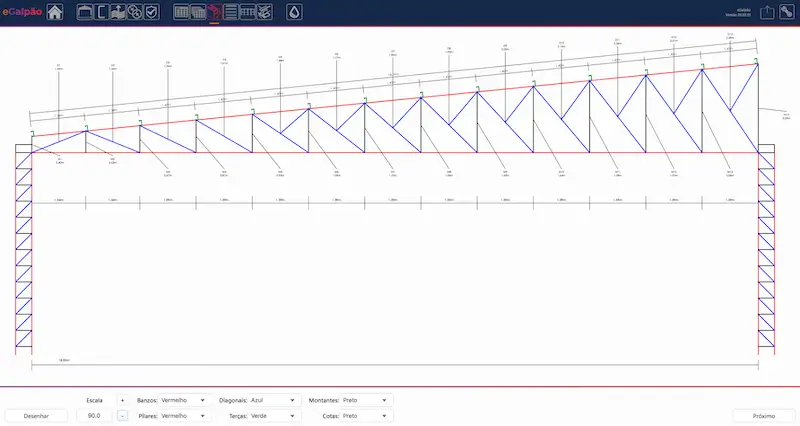The height and width of the screenshot is (426, 800).
Task: Click the export share icon
Action: [x=767, y=12]
